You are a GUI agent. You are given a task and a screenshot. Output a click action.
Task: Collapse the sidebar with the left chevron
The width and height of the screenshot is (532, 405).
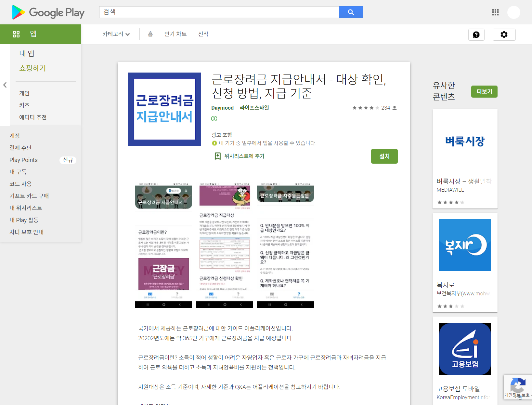tap(5, 85)
